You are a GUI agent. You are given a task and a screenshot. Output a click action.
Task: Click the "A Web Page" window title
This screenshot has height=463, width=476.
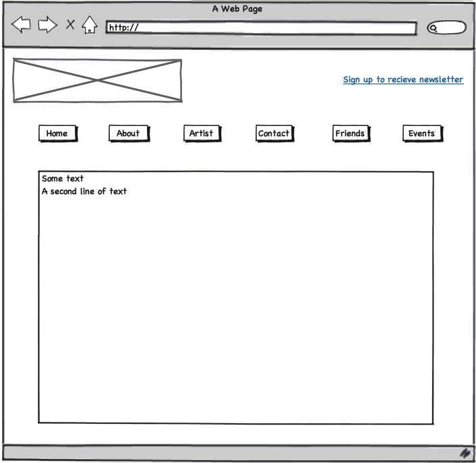click(x=237, y=9)
